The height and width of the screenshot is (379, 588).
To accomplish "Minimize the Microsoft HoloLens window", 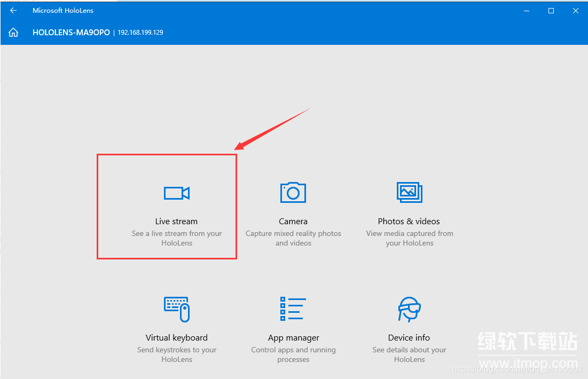I will [x=527, y=11].
